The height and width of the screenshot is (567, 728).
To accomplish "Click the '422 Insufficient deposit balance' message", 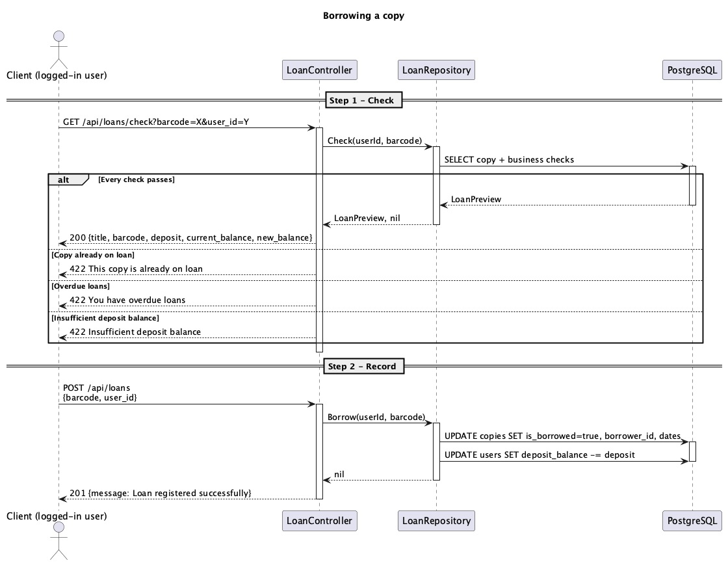I will [x=135, y=332].
